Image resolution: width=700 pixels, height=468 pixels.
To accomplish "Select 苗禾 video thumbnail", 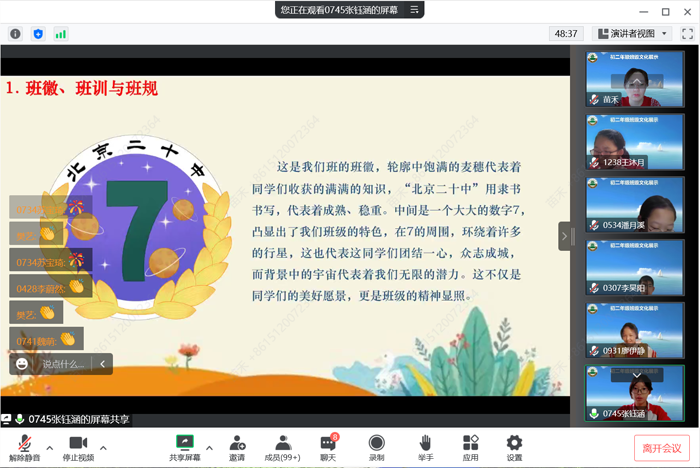I will click(x=634, y=79).
